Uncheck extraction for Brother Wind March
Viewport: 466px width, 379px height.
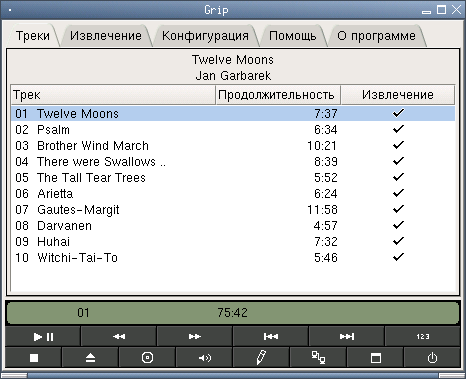(398, 145)
